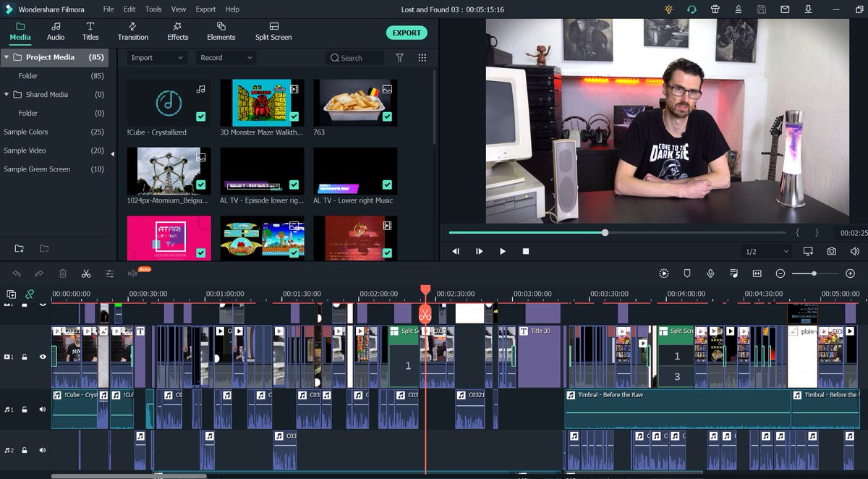
Task: Switch to the Titles tab
Action: pyautogui.click(x=90, y=32)
